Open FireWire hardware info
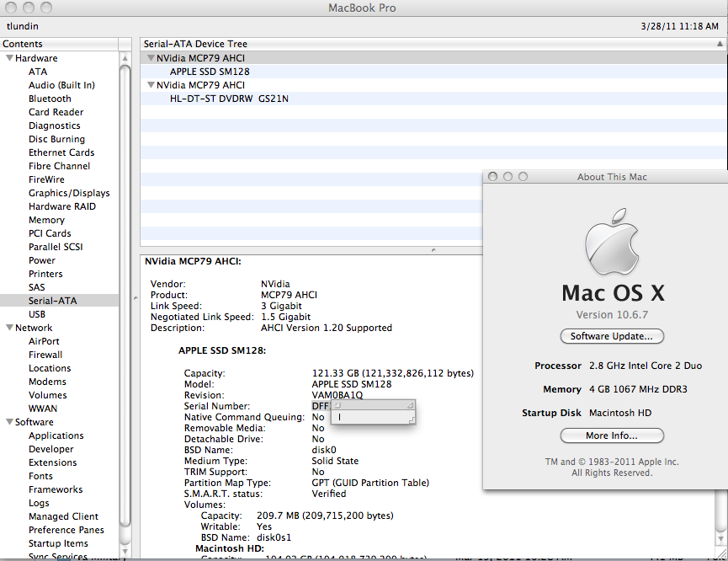Image resolution: width=728 pixels, height=561 pixels. [x=46, y=179]
